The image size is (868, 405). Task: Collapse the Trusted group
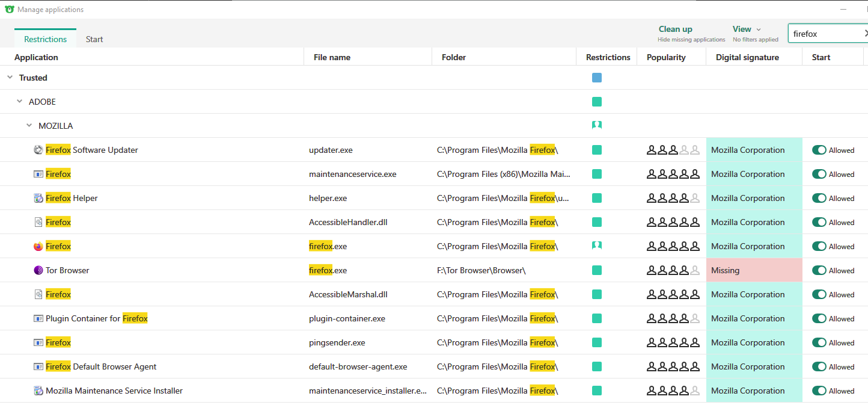(10, 78)
